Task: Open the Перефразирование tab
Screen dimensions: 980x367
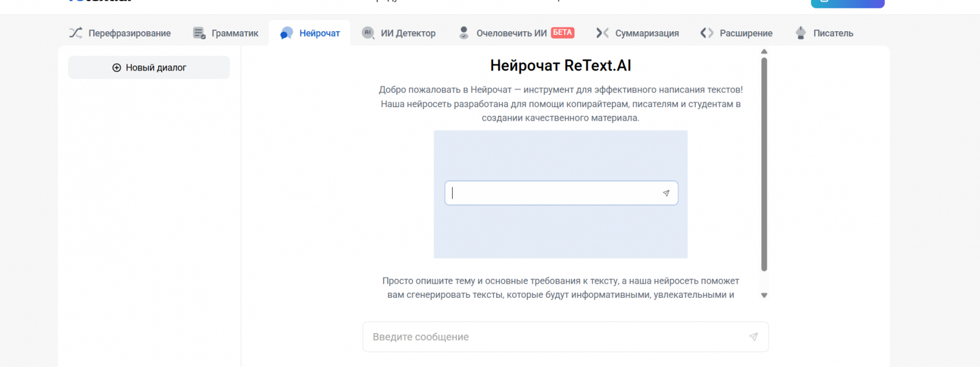Action: [x=129, y=33]
